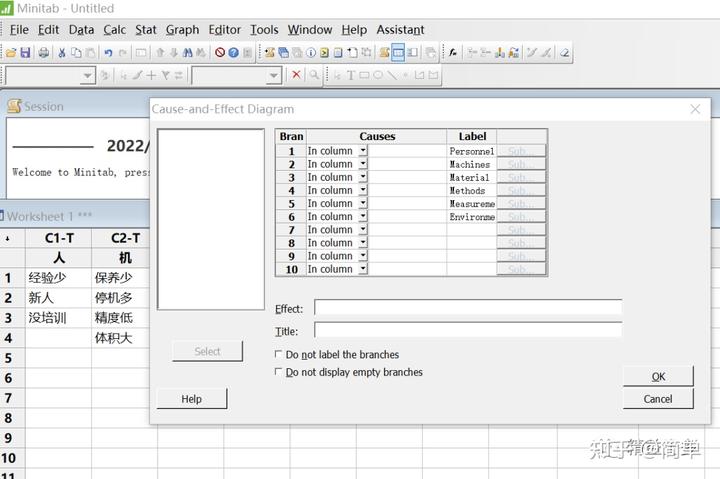The width and height of the screenshot is (720, 479).
Task: Expand the branch 4 In column dropdown
Action: click(x=363, y=190)
